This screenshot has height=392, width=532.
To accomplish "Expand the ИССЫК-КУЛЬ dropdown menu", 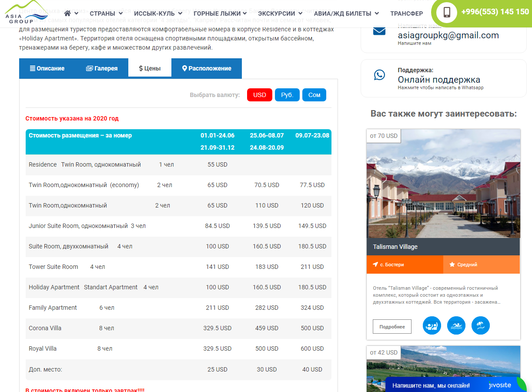I will click(158, 13).
